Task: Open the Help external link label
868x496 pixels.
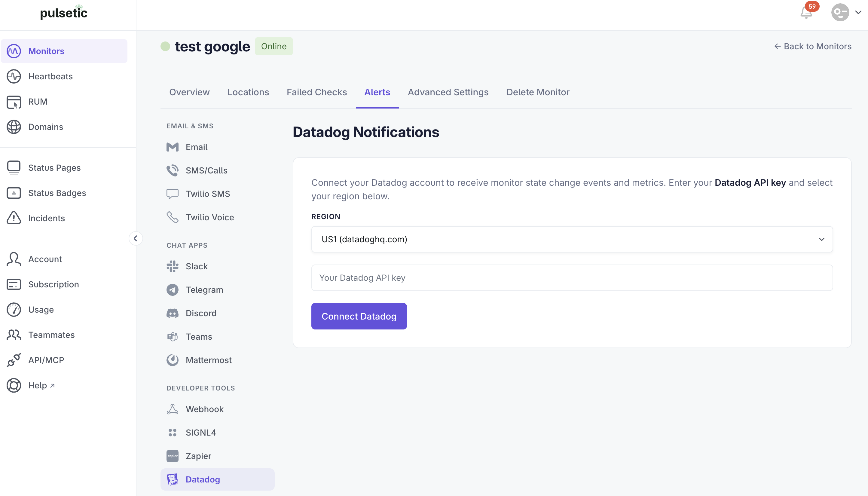Action: [x=41, y=385]
